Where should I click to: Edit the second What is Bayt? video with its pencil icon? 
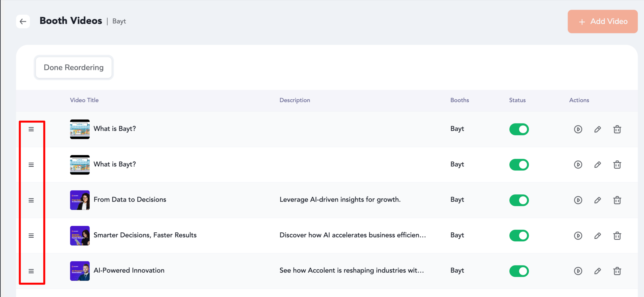coord(598,165)
